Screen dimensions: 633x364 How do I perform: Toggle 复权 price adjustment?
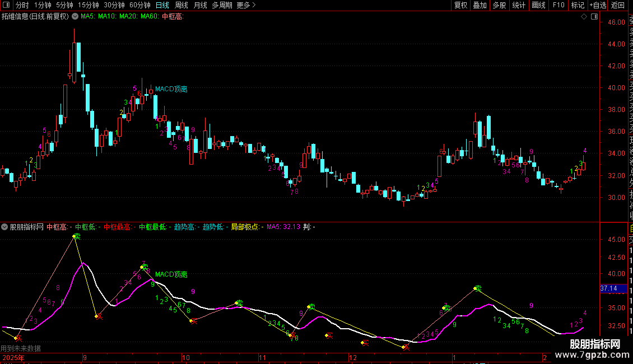click(460, 5)
